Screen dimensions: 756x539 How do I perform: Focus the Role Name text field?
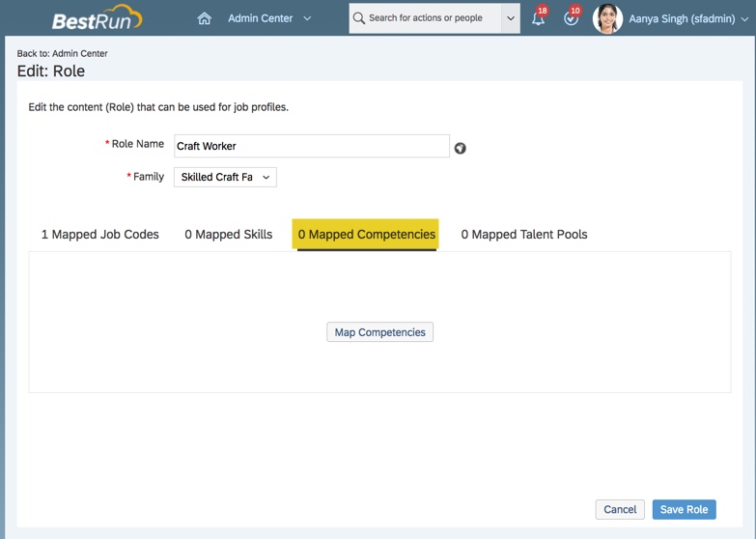311,146
